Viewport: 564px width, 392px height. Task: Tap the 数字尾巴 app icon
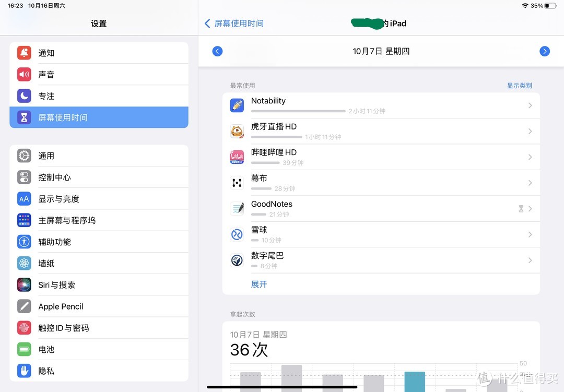click(x=237, y=260)
